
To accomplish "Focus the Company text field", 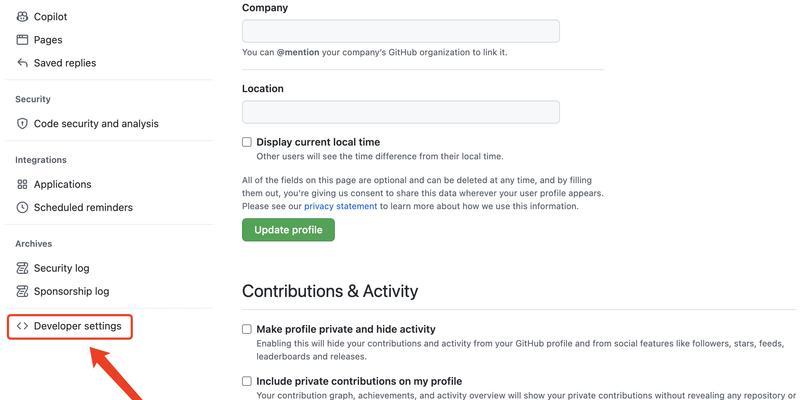I will (x=401, y=31).
